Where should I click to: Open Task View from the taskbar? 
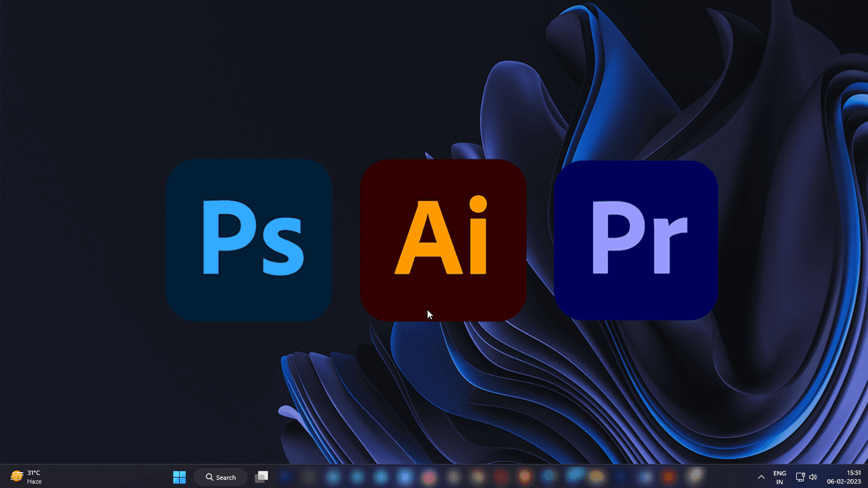pyautogui.click(x=261, y=477)
